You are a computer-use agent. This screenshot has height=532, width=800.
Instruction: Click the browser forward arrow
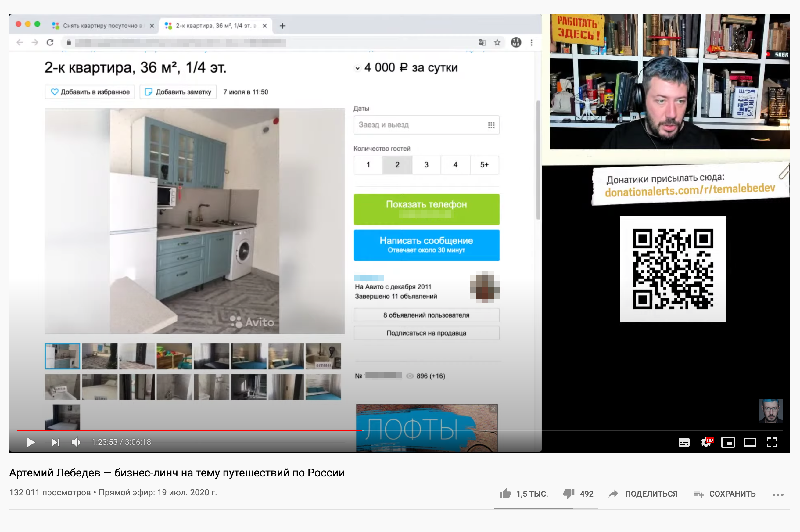[x=35, y=42]
